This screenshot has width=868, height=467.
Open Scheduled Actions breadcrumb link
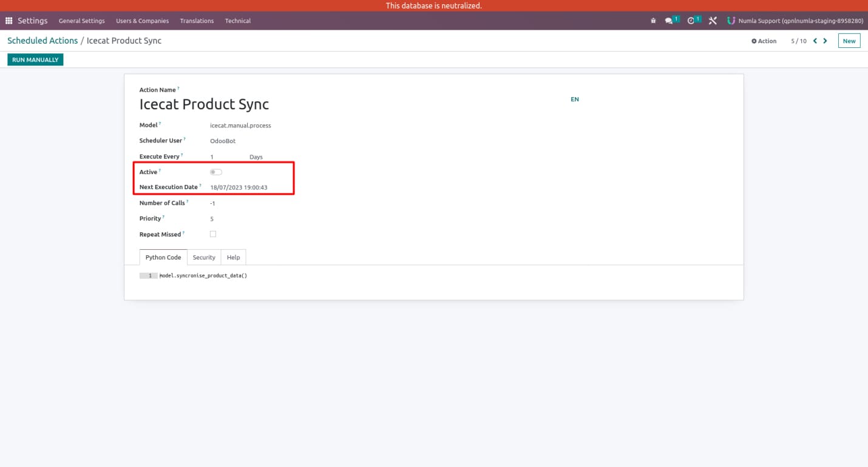pyautogui.click(x=42, y=41)
